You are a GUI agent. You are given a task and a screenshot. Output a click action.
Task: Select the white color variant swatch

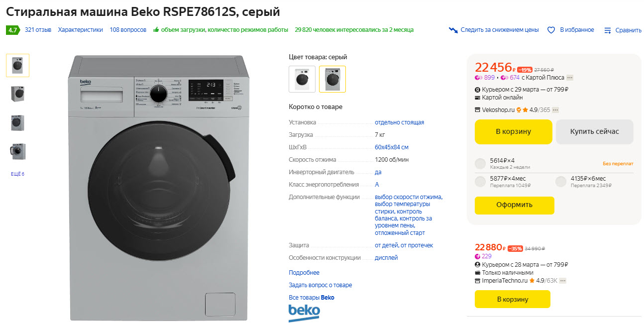pyautogui.click(x=302, y=79)
